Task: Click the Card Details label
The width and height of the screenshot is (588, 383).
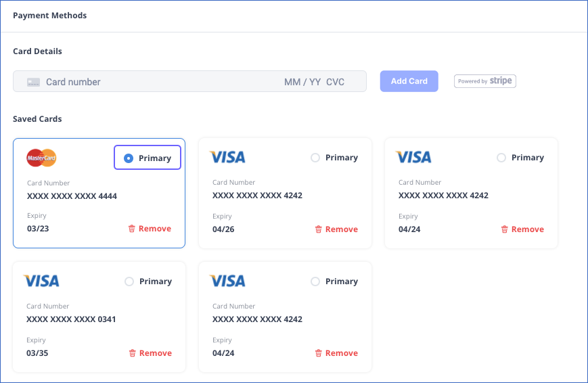Action: pos(37,51)
